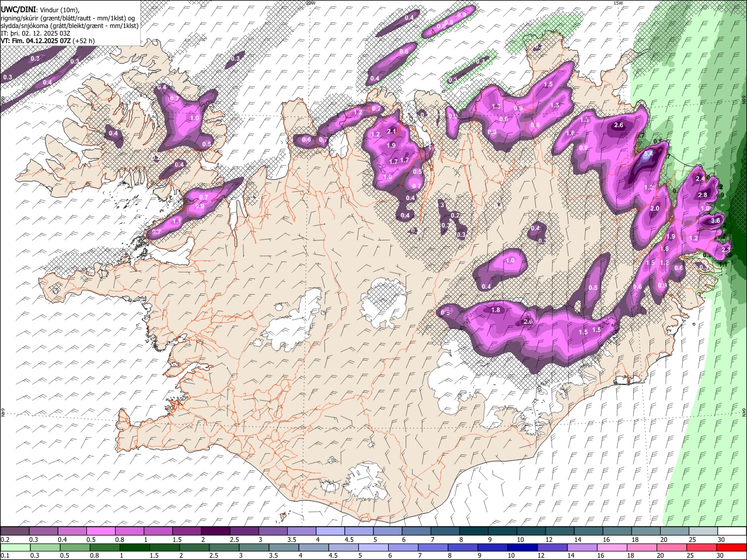
Task: Select the 10 deep blue rain scale swatch
Action: coord(522,548)
